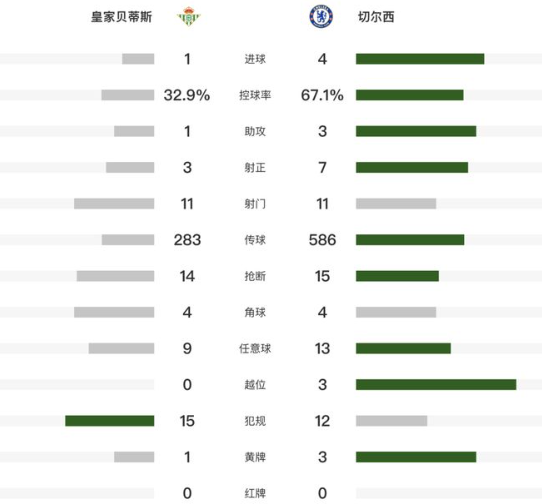Open the 切尔西 team name

click(376, 17)
